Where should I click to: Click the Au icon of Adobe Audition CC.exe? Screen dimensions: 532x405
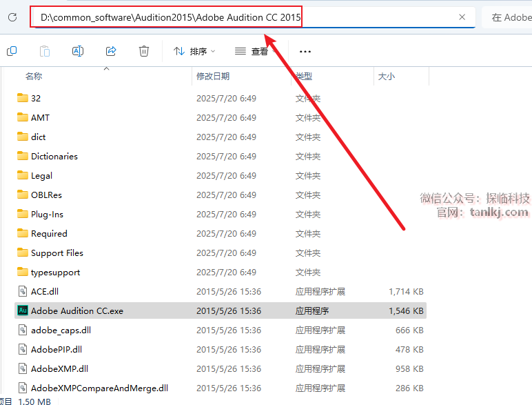point(23,310)
